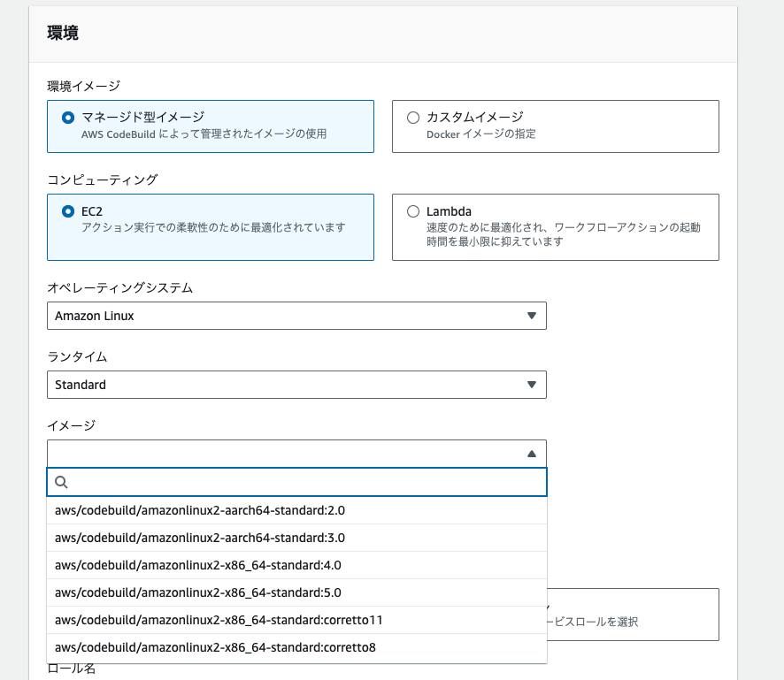Screen dimensions: 784x680
Task: Open the ランタイム dropdown
Action: [296, 385]
